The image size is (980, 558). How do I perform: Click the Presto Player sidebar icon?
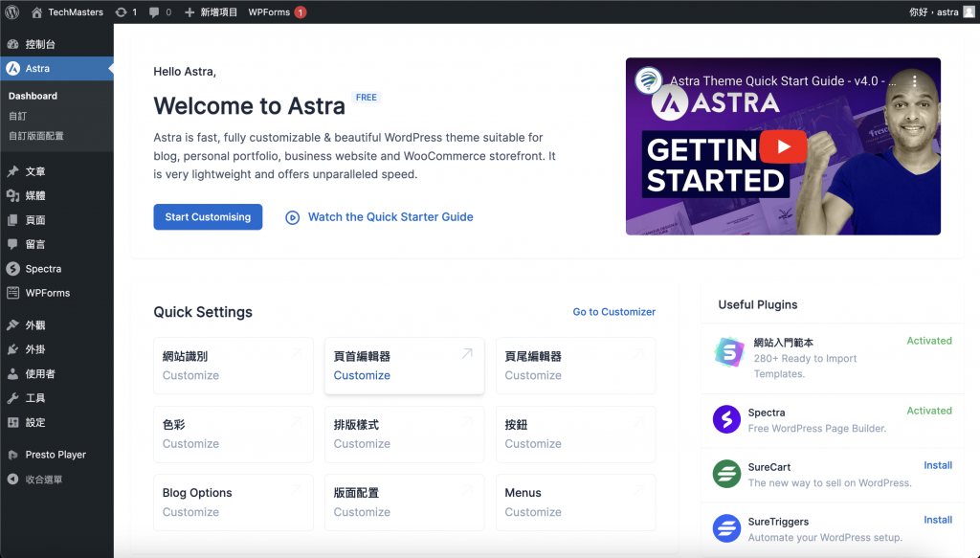(x=12, y=455)
